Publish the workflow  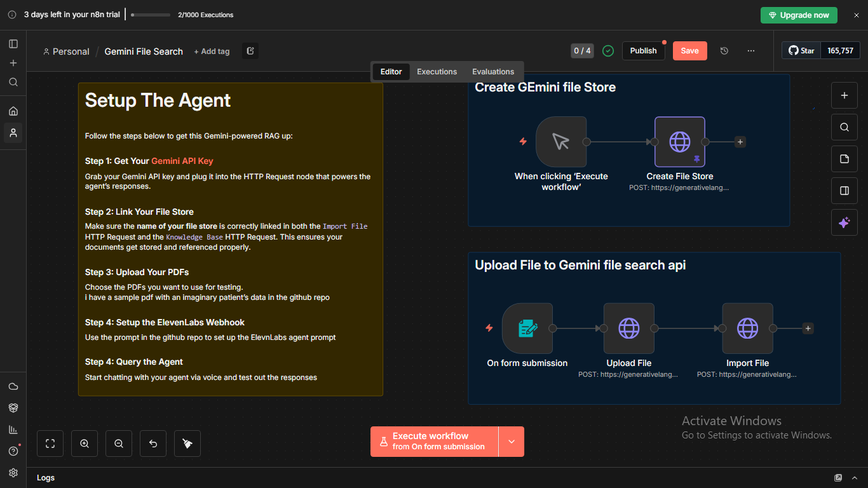[644, 51]
